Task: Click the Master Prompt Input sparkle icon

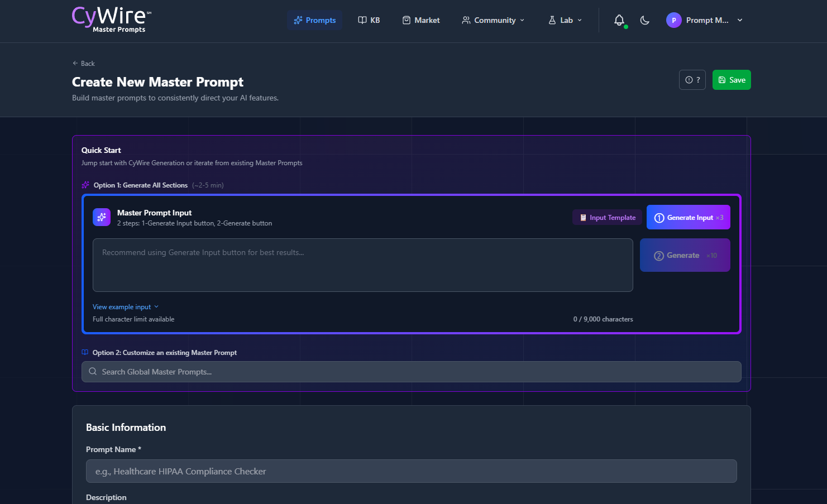Action: [102, 217]
